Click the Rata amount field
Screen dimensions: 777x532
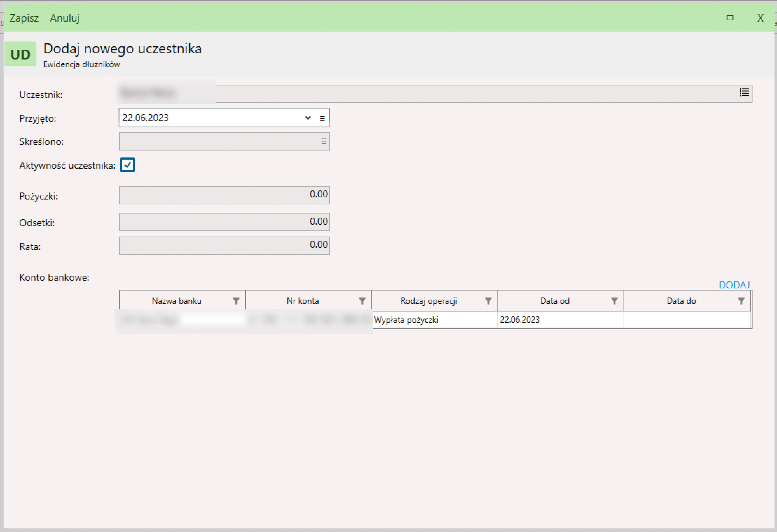pyautogui.click(x=224, y=246)
